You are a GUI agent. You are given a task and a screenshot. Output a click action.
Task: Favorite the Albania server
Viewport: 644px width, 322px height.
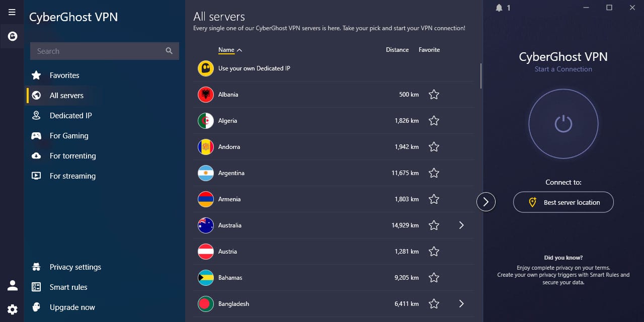pyautogui.click(x=434, y=94)
